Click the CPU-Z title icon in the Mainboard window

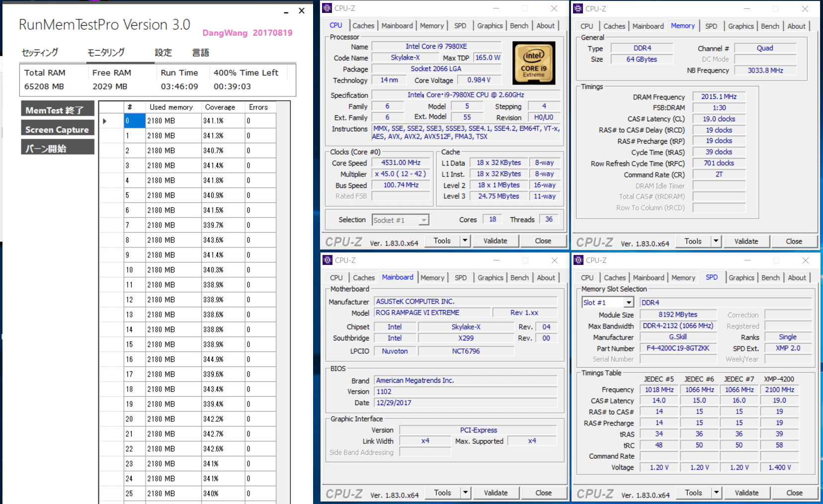click(328, 260)
